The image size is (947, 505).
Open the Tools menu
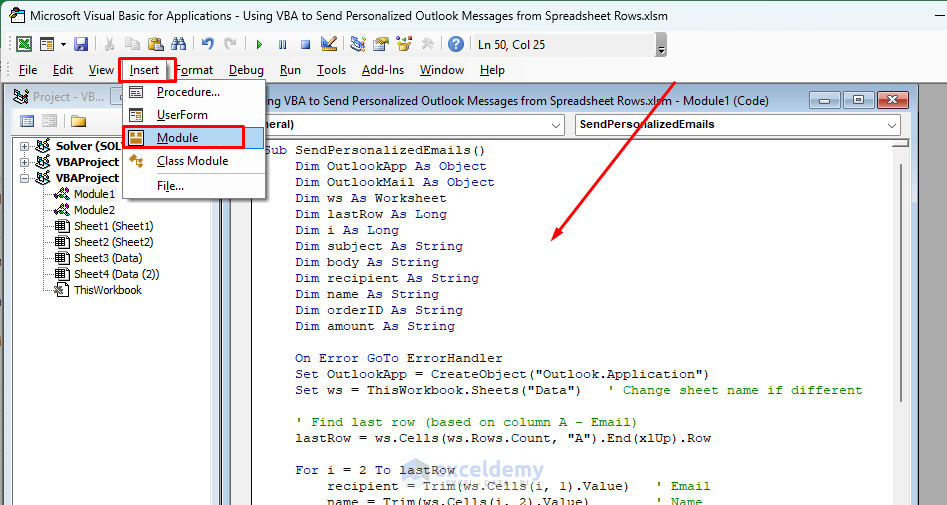click(331, 70)
